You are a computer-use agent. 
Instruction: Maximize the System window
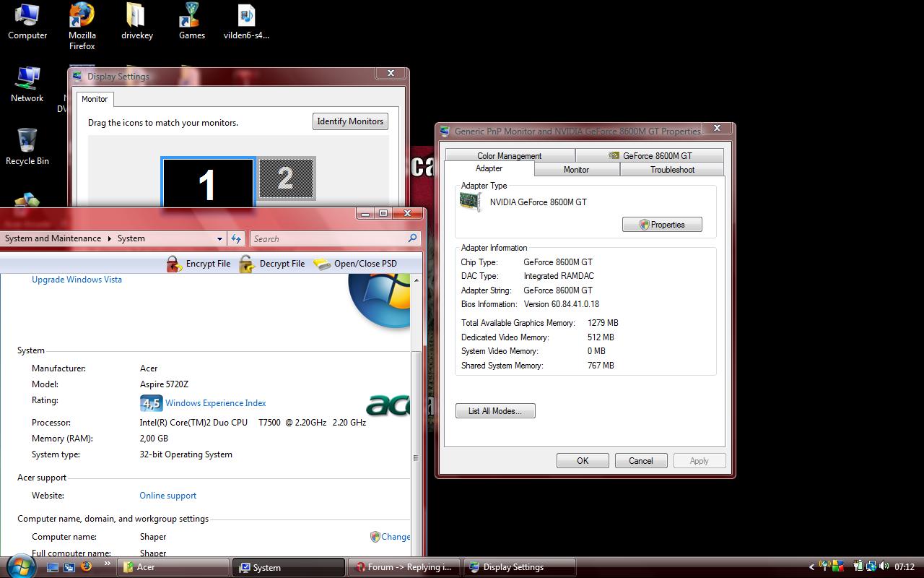pos(383,213)
